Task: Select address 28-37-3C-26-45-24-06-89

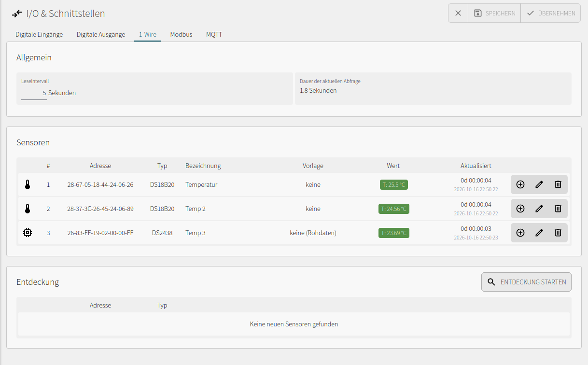Action: (x=100, y=209)
